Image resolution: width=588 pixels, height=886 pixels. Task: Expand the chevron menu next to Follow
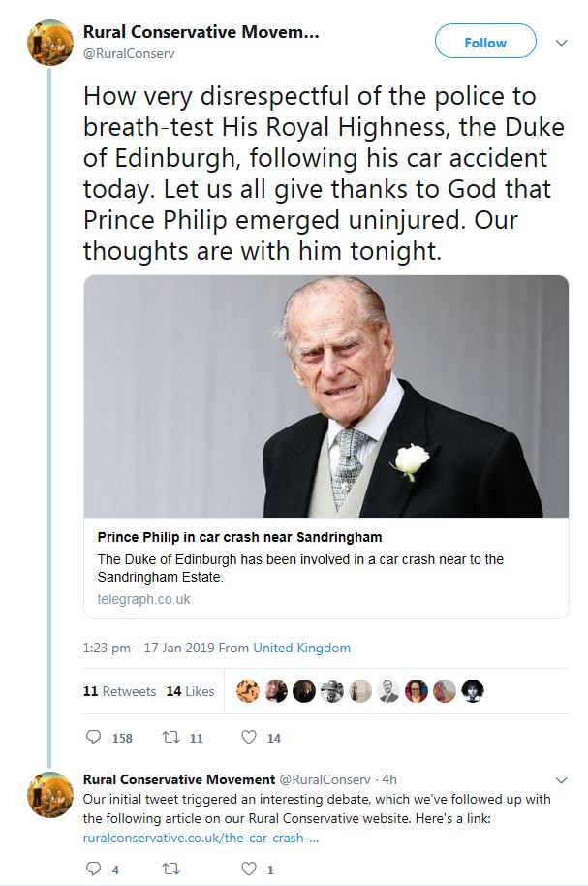pyautogui.click(x=561, y=43)
